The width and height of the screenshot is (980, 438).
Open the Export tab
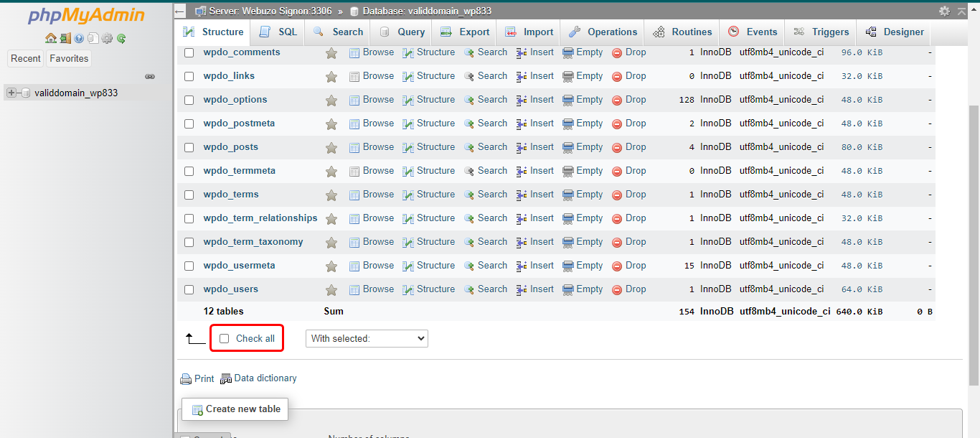point(465,32)
